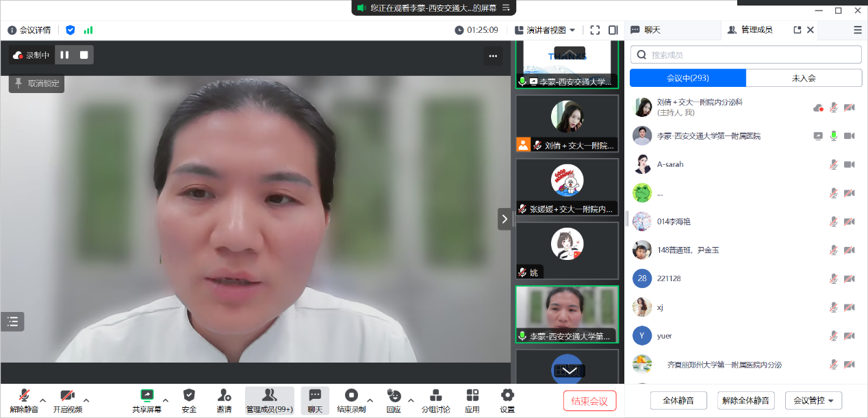
Task: Select the 管理成员 tab in the side panel
Action: point(750,30)
